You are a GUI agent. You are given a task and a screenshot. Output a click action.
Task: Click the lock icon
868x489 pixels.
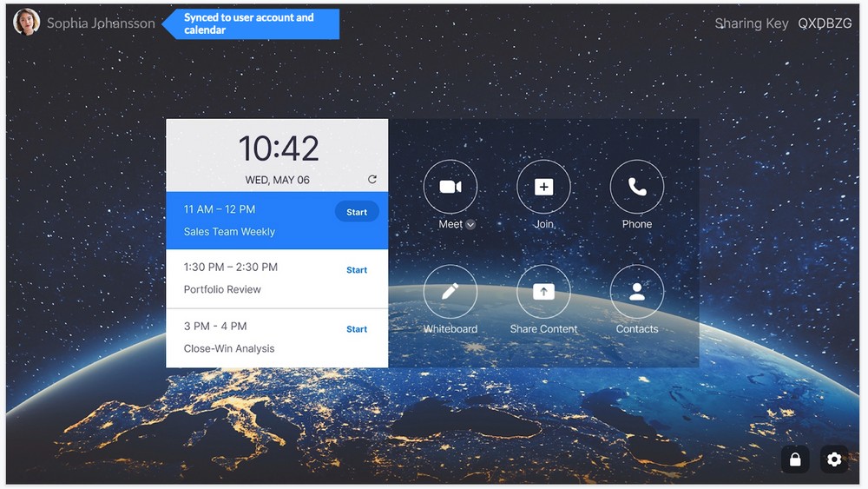click(x=795, y=459)
